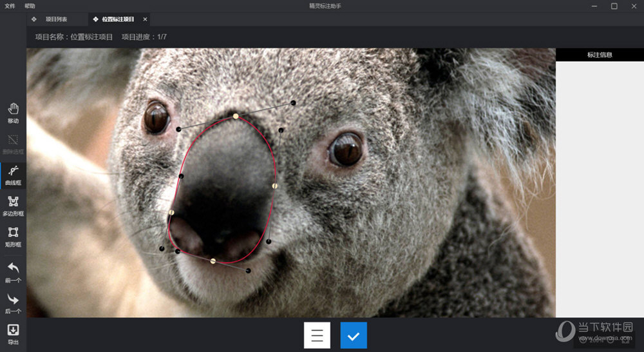Open the 帮助 menu
Image resolution: width=644 pixels, height=352 pixels.
30,6
